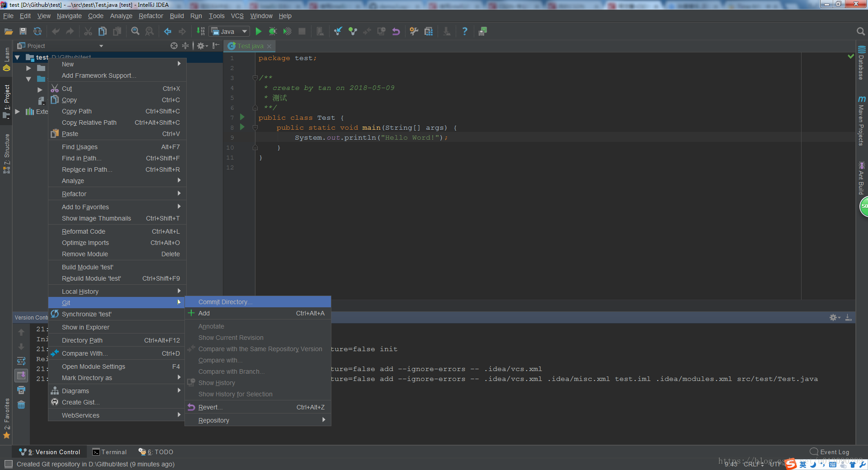The height and width of the screenshot is (470, 868).
Task: Open the Repository submenu
Action: 258,420
